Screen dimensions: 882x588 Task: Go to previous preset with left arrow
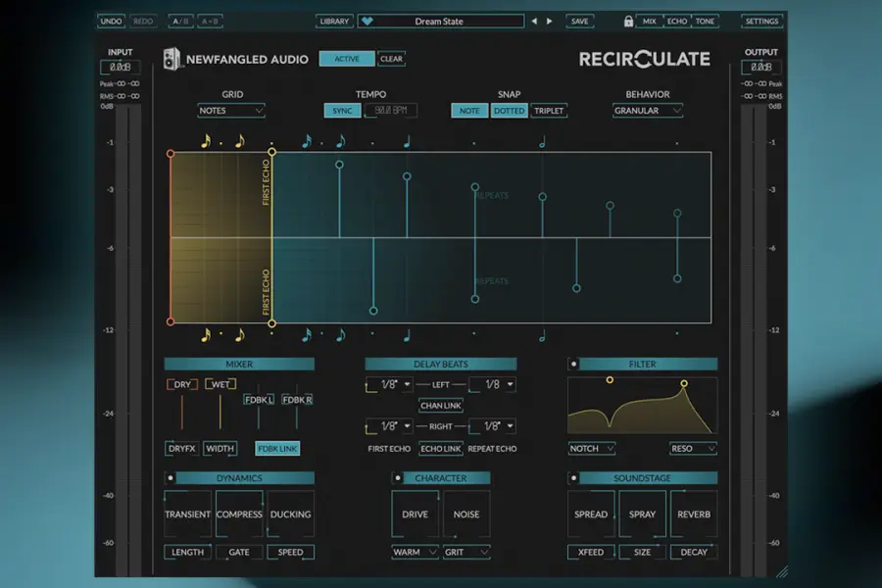pos(534,22)
